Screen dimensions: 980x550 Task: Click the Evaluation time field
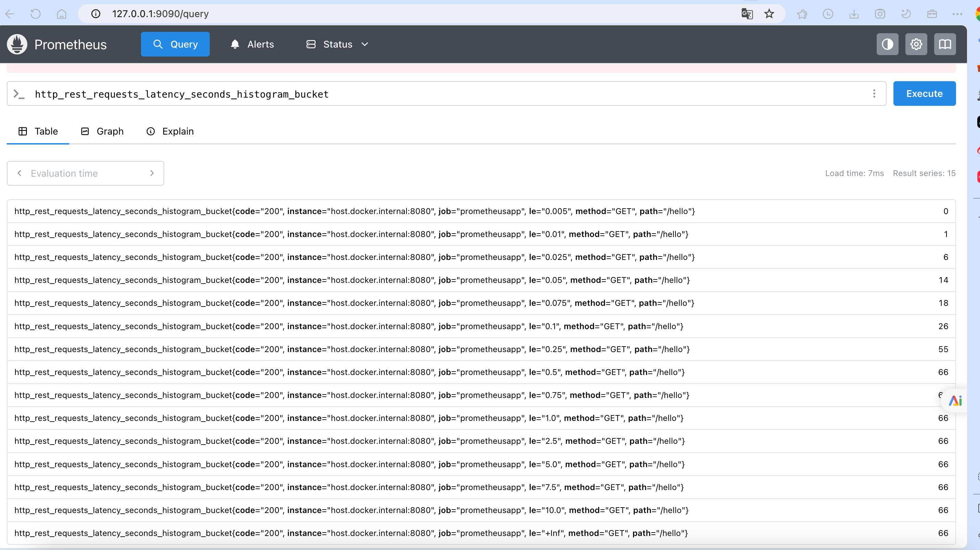85,174
